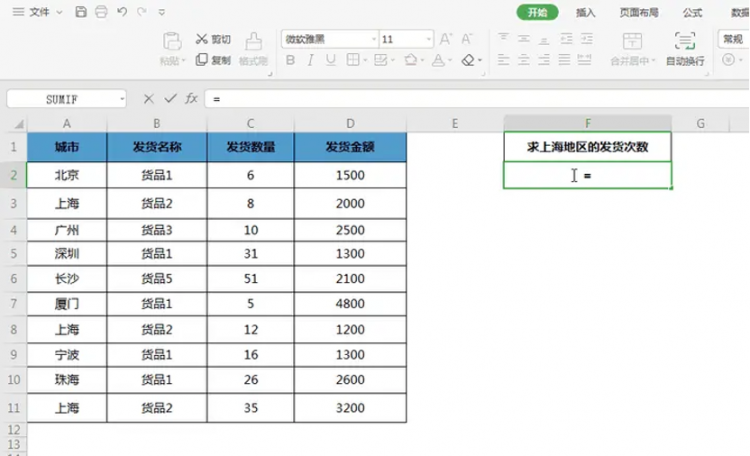Toggle bold formatting

(290, 60)
